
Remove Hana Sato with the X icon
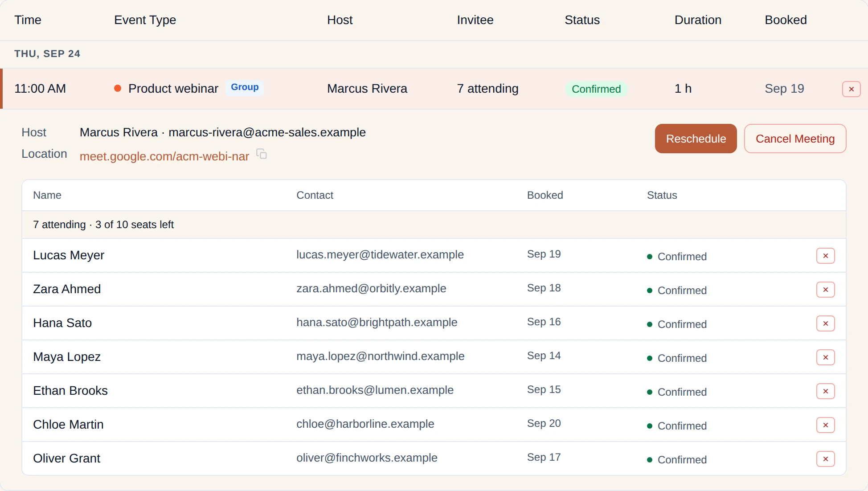pos(825,323)
